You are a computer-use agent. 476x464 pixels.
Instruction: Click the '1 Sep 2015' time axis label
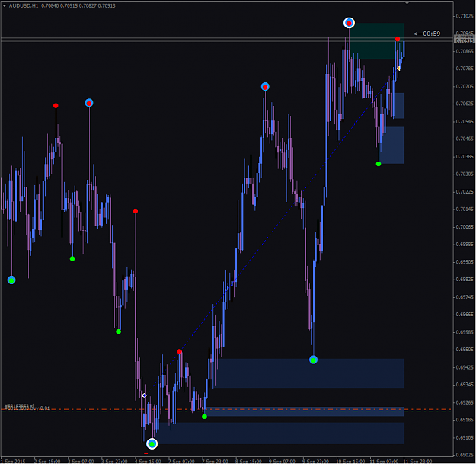click(14, 461)
